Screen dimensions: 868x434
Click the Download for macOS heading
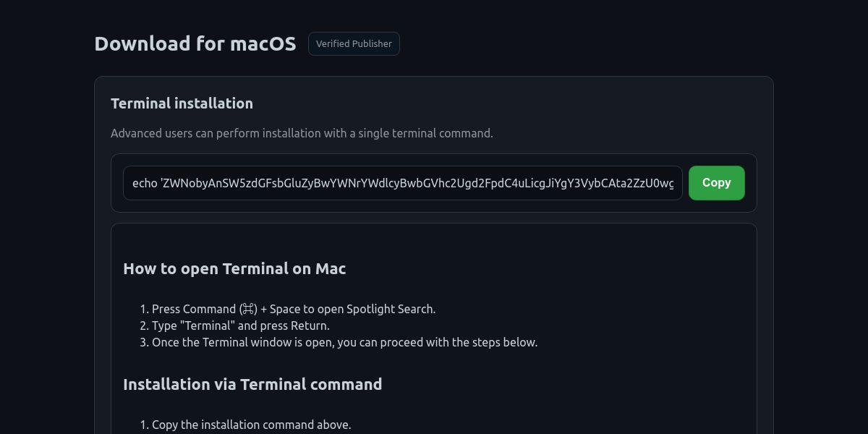click(195, 44)
